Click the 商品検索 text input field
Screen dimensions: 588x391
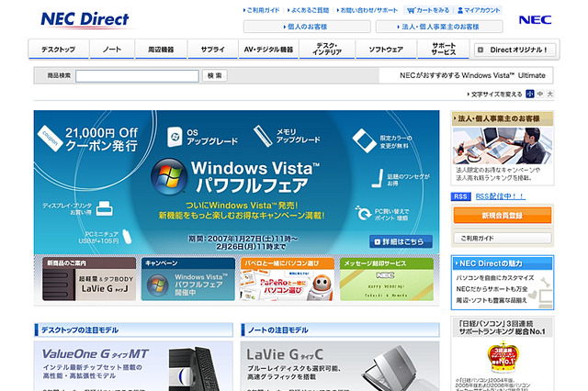click(x=137, y=76)
